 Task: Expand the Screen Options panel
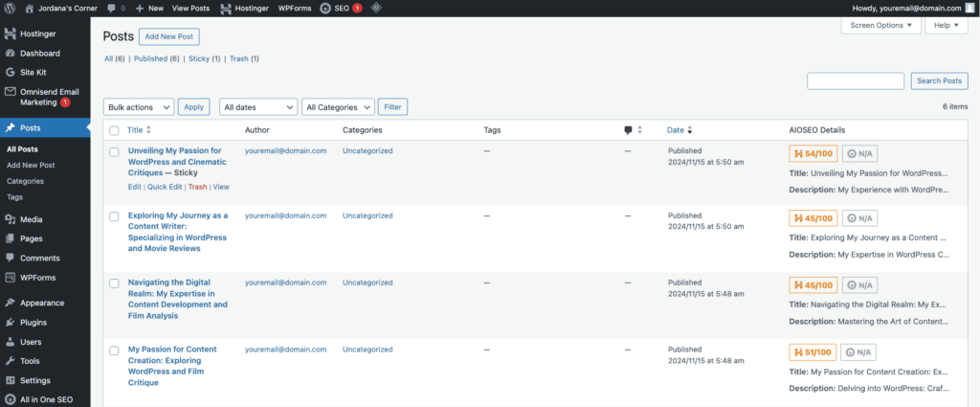click(x=880, y=26)
